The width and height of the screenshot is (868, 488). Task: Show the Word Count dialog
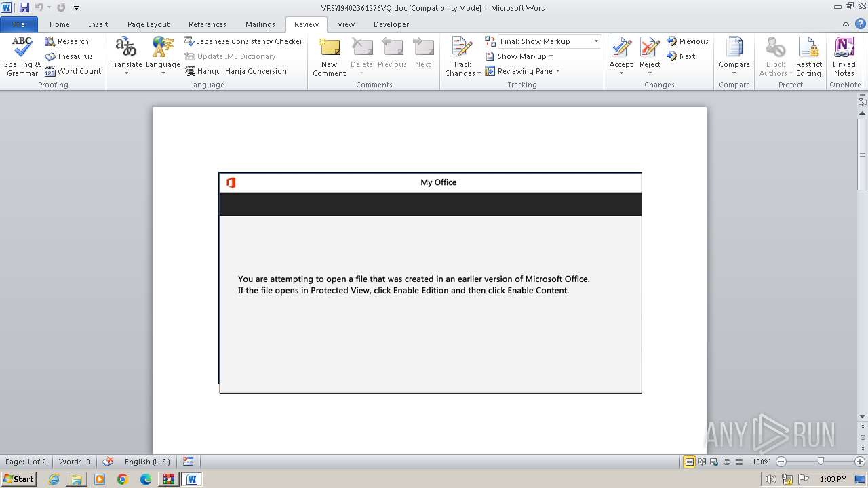[x=73, y=71]
